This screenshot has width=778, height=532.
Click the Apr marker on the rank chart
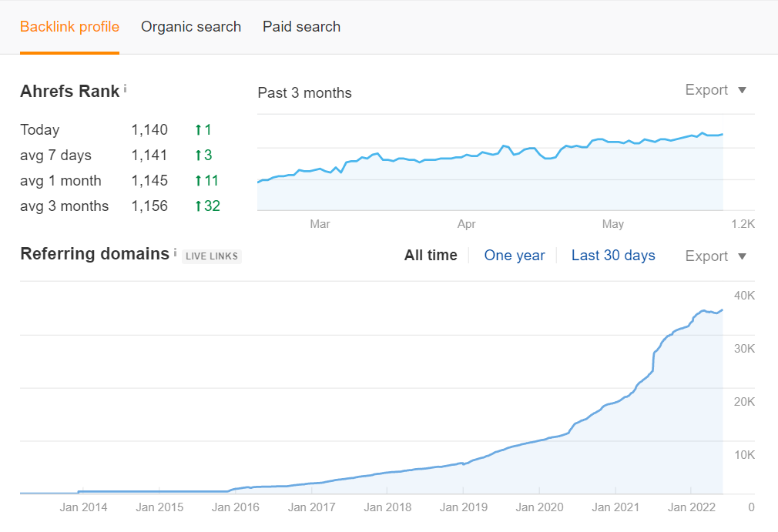pyautogui.click(x=466, y=224)
